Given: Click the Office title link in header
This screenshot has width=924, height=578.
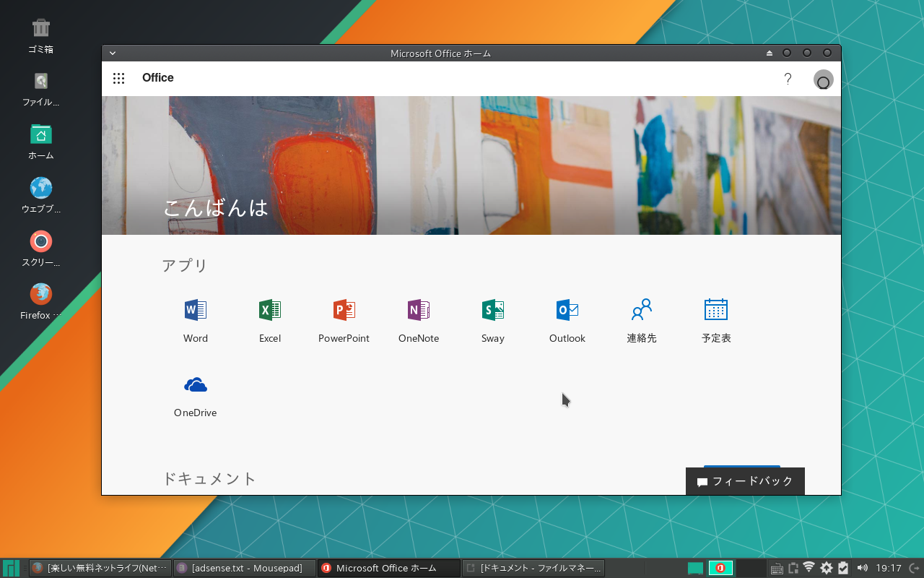Looking at the screenshot, I should 158,78.
